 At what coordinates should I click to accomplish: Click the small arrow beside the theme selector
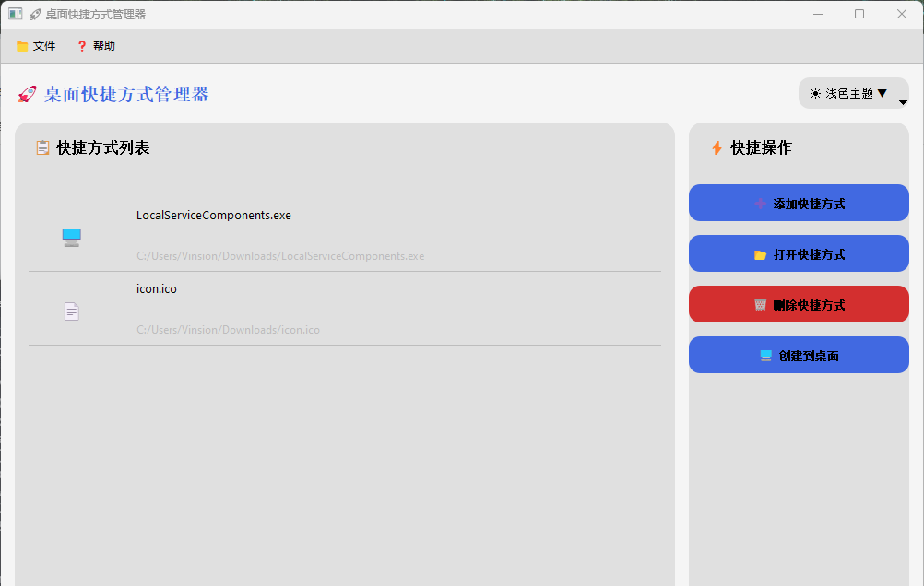click(x=903, y=102)
